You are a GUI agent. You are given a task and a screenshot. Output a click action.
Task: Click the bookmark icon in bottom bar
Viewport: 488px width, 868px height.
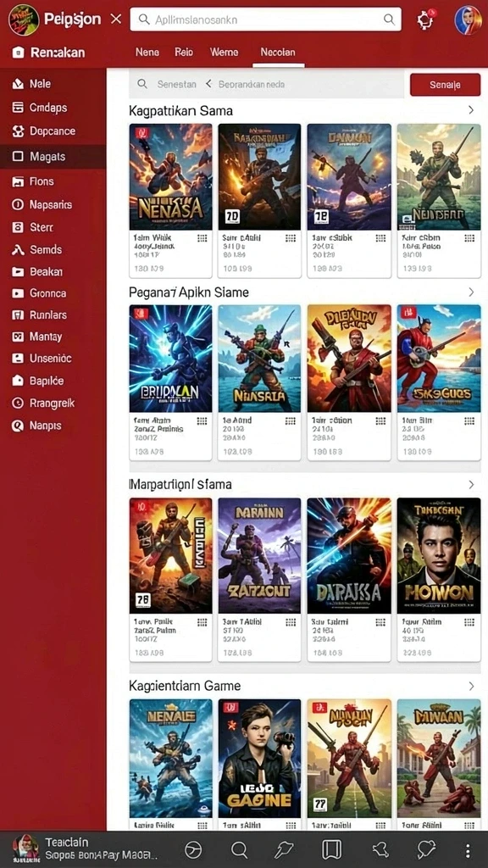click(x=331, y=849)
